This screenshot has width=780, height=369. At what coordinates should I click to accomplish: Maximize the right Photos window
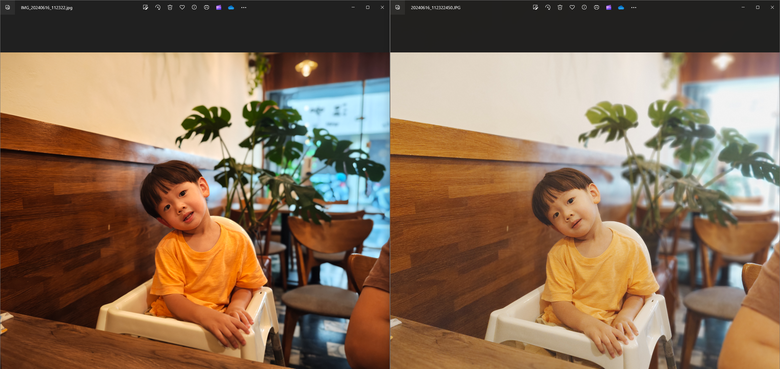[758, 7]
